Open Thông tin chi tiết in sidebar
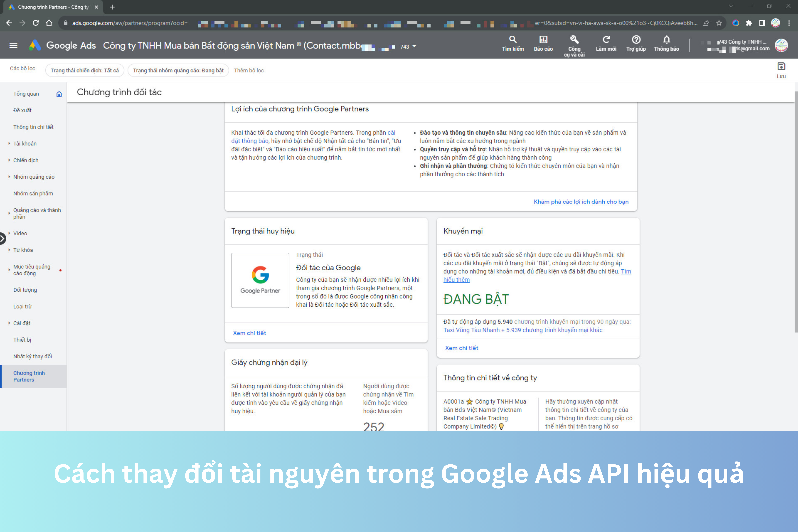The width and height of the screenshot is (798, 532). [x=33, y=127]
